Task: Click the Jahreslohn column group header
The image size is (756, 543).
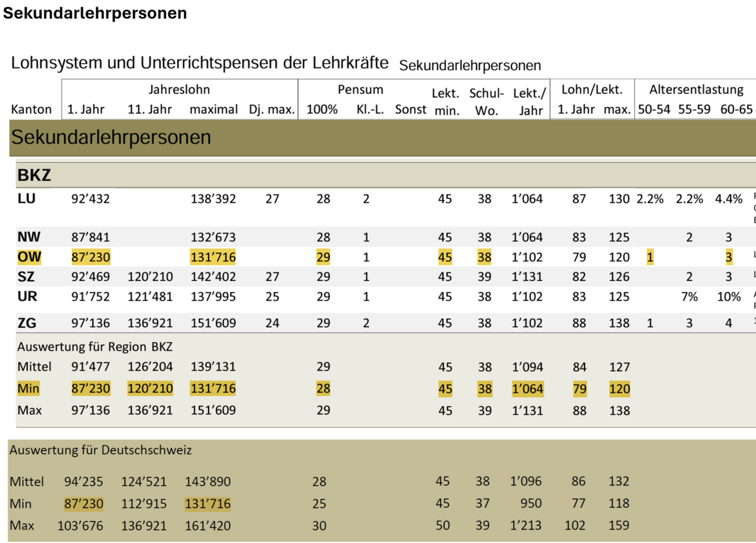Action: coord(179,89)
